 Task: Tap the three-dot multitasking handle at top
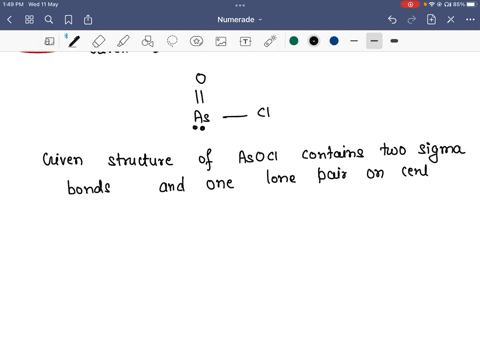pyautogui.click(x=240, y=5)
